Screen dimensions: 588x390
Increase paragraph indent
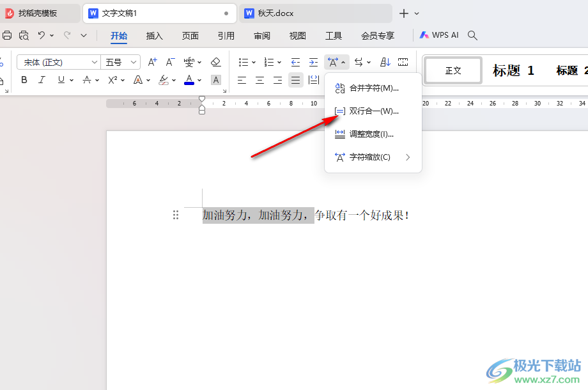tap(314, 62)
